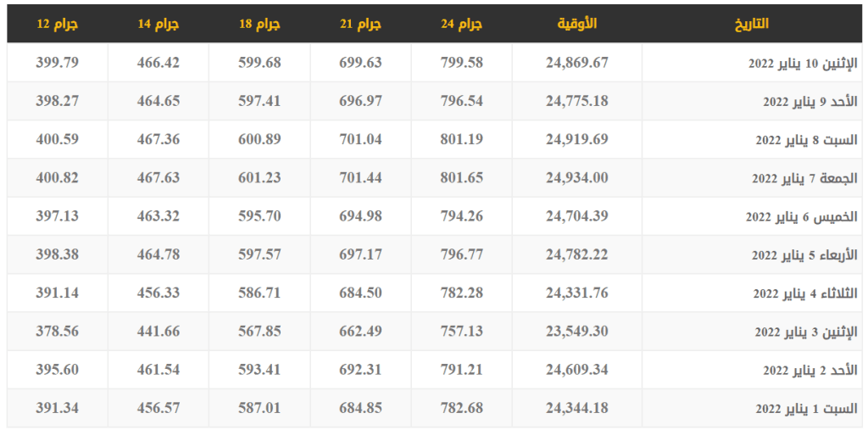Select the 21-gram price 694.98
Screen dimensions: 868x430
click(360, 216)
